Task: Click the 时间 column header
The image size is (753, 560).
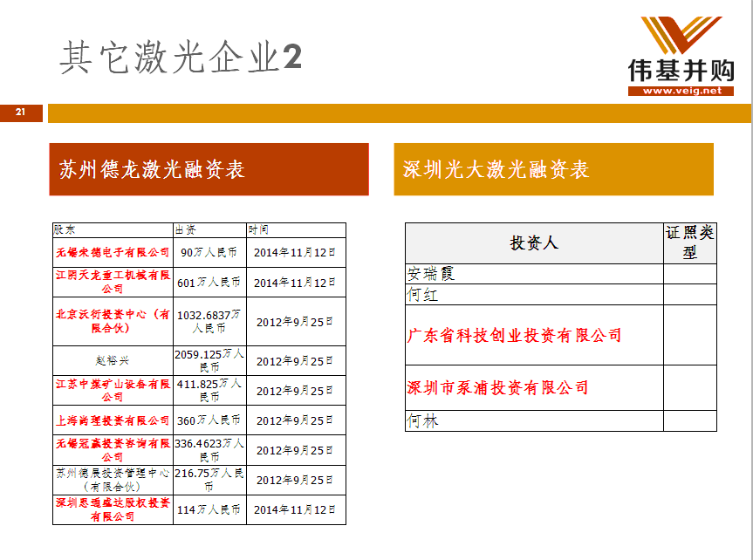Action: point(296,230)
